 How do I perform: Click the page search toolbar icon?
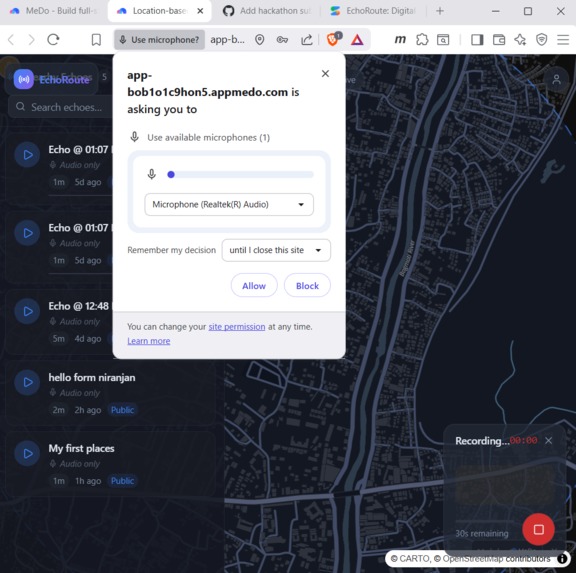443,39
